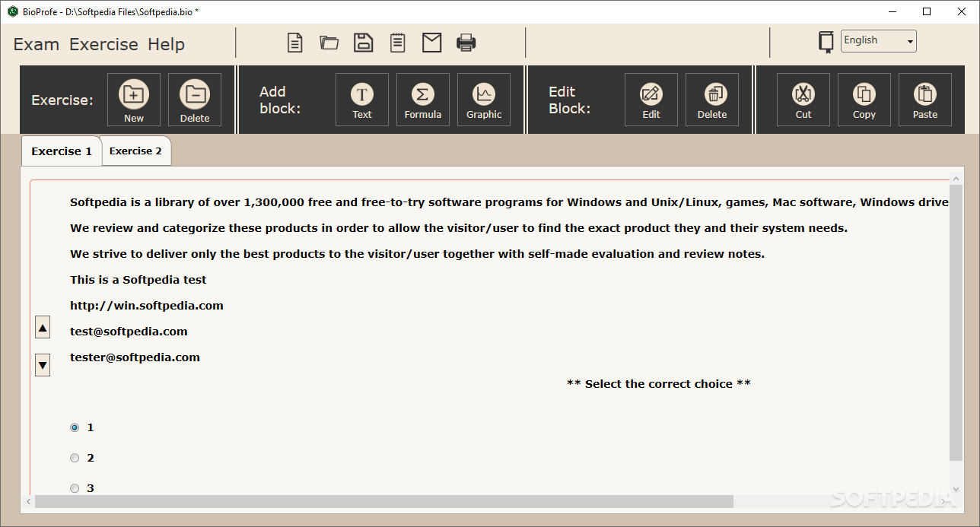Create a New exercise
This screenshot has height=527, width=980.
coord(134,100)
